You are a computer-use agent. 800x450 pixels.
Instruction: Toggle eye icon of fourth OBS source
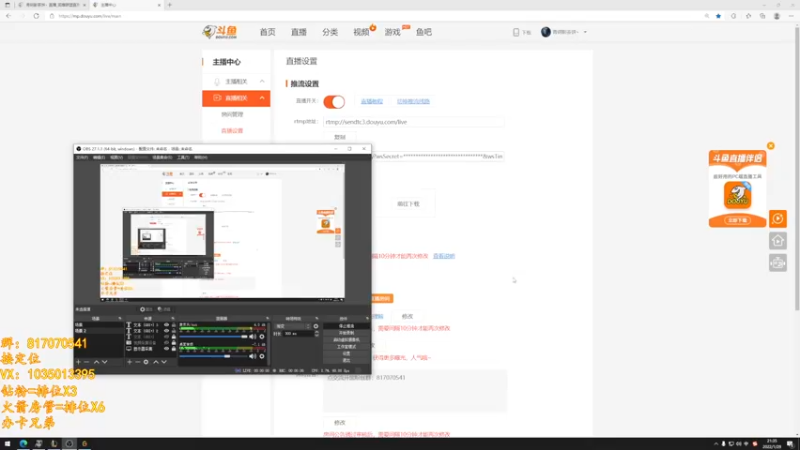[x=166, y=343]
